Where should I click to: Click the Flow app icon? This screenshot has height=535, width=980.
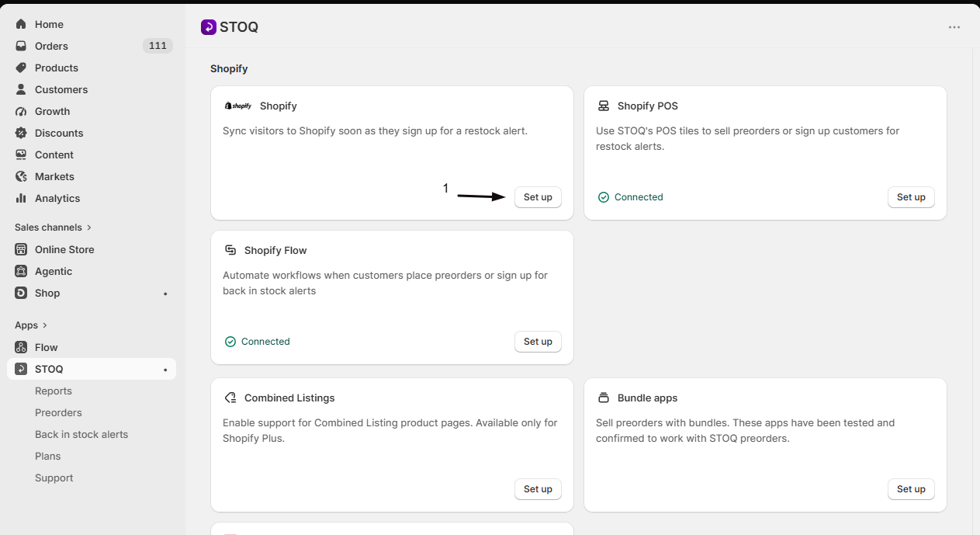click(21, 347)
